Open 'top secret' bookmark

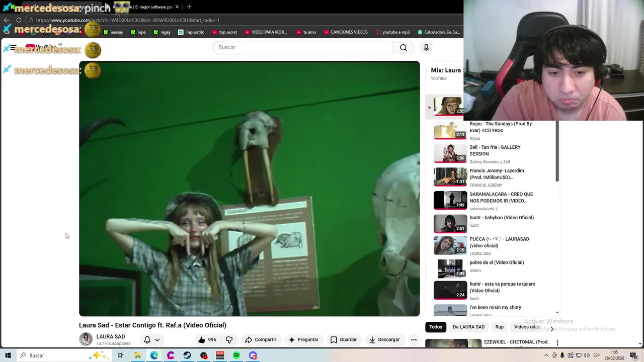224,32
